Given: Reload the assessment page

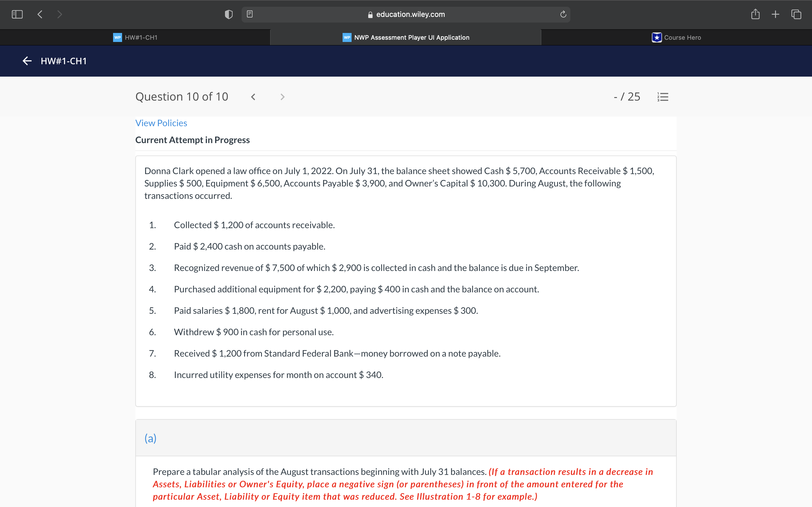Looking at the screenshot, I should pos(563,14).
